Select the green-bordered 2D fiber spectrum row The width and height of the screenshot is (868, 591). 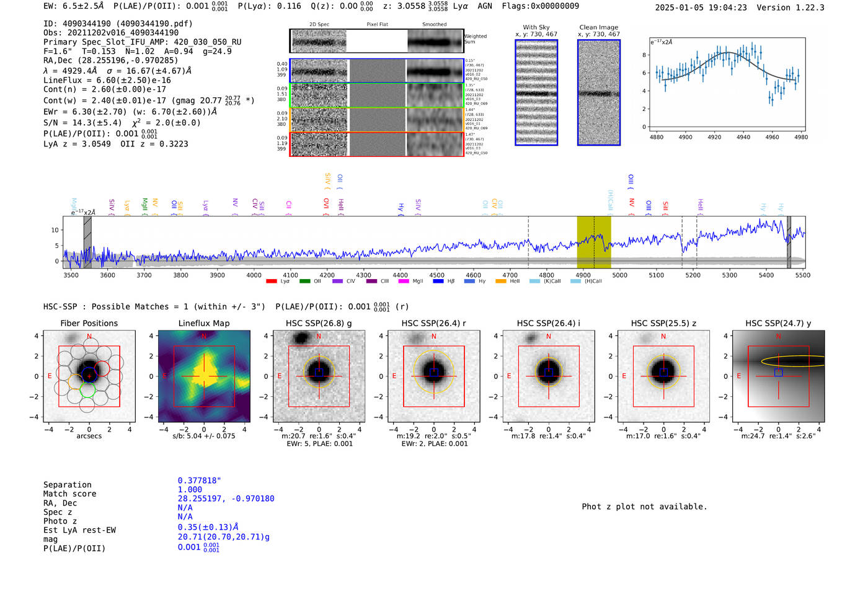pos(377,95)
